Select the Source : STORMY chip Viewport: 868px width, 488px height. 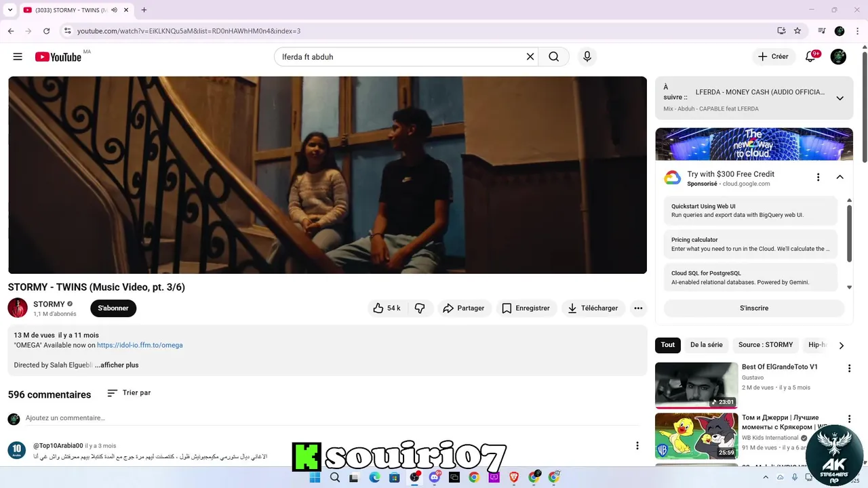[766, 345]
